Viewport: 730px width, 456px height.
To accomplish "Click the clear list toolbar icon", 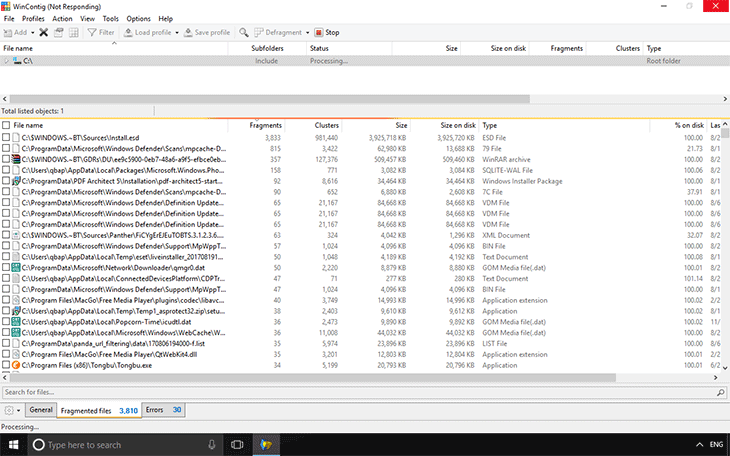I will 58,33.
